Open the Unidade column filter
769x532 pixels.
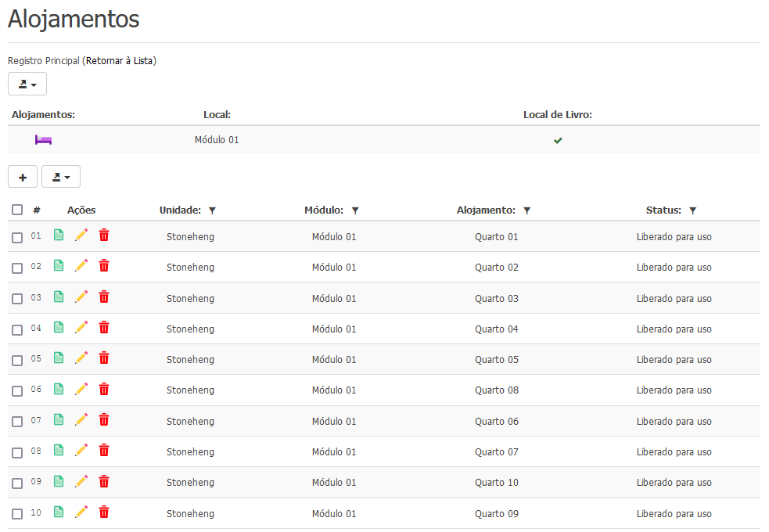(x=212, y=210)
